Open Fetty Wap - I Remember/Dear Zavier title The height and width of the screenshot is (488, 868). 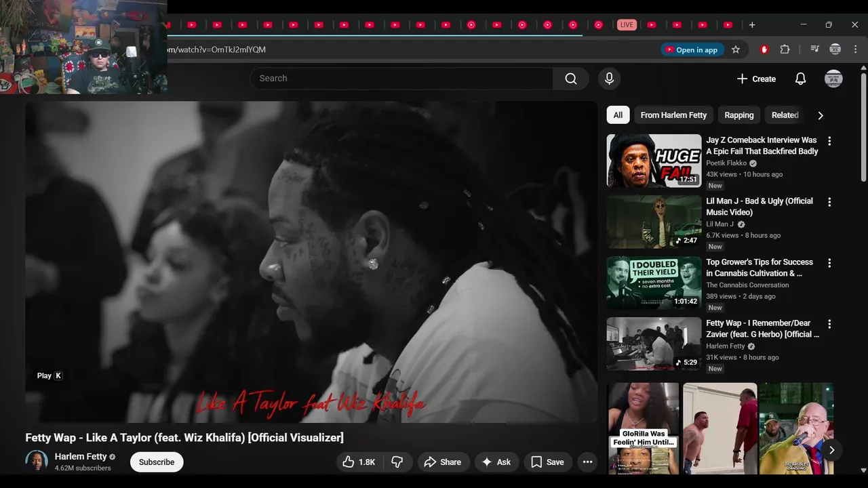click(762, 329)
